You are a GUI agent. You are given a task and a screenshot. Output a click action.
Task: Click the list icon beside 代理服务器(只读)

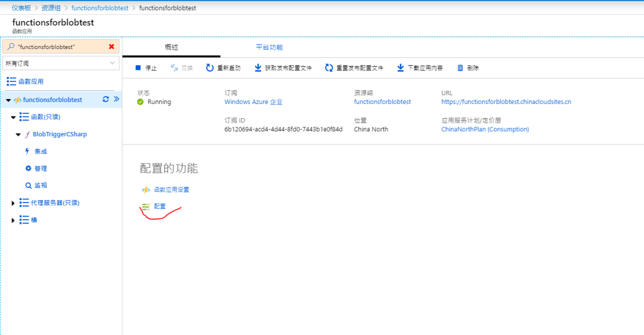[x=24, y=202]
